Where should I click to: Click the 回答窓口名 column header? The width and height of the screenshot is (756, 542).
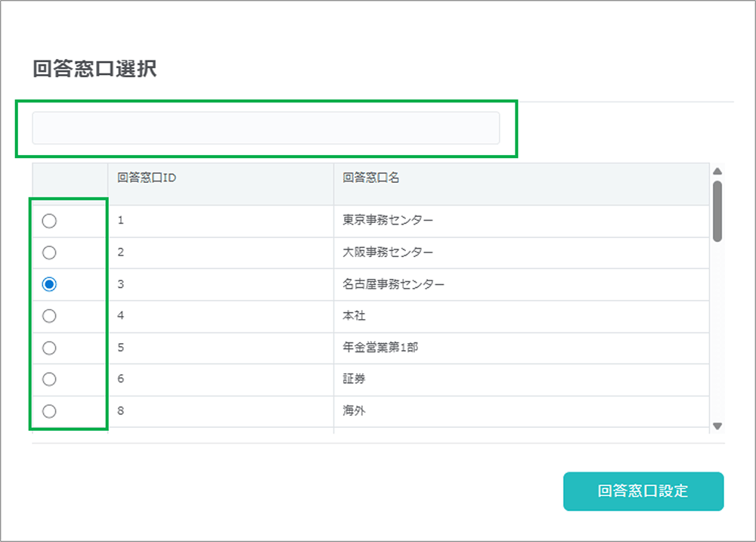coord(370,178)
